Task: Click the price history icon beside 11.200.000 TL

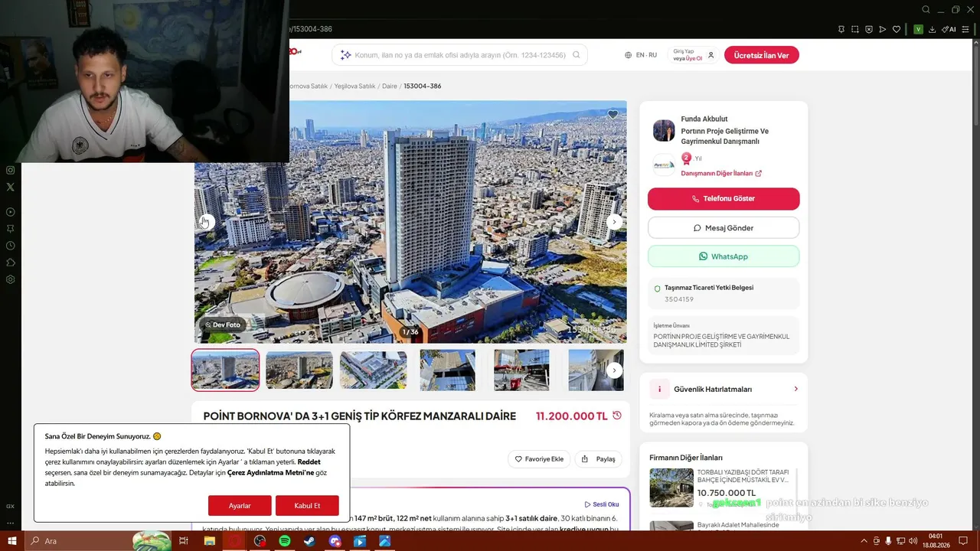Action: pos(617,416)
